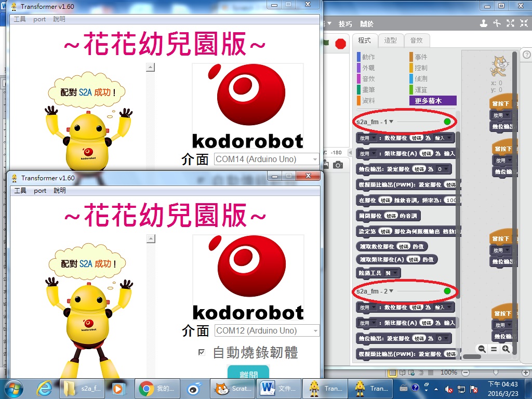This screenshot has height=399, width=532.
Task: Open the 關於 menu in Scratch
Action: [x=367, y=24]
